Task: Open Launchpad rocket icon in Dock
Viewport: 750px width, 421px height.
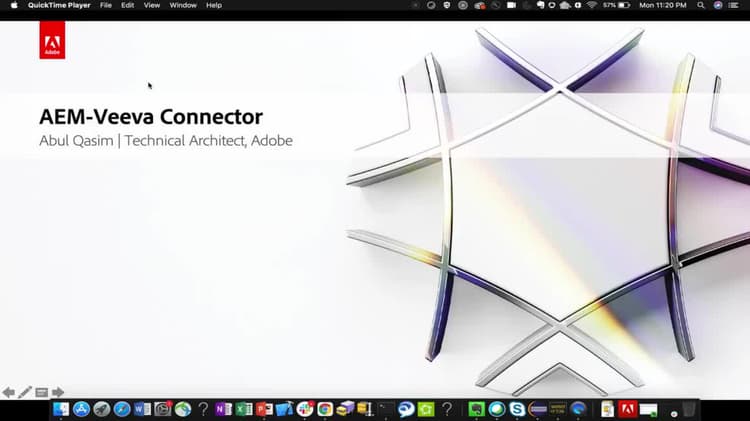Action: 101,409
